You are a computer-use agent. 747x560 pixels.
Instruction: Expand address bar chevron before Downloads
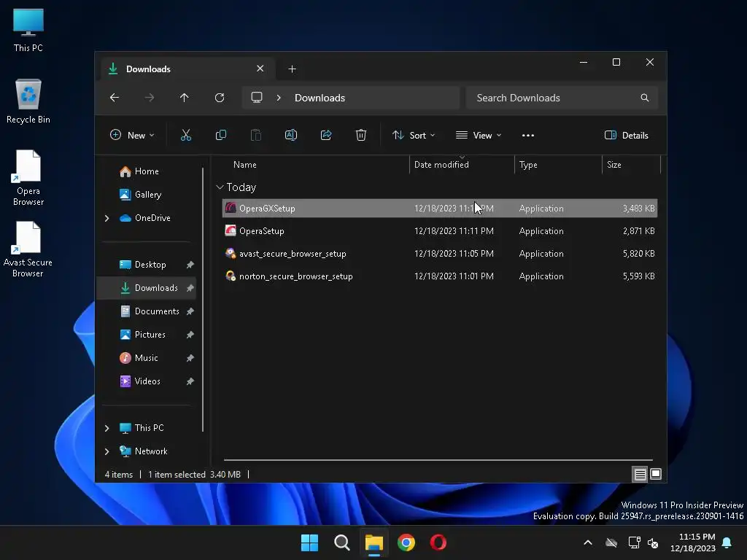coord(279,98)
